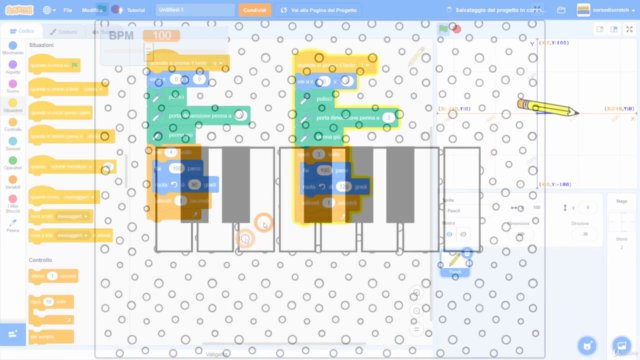640x360 pixels.
Task: Open messaggio1 dropdown on 'invia a tutti' block
Action: [x=72, y=216]
